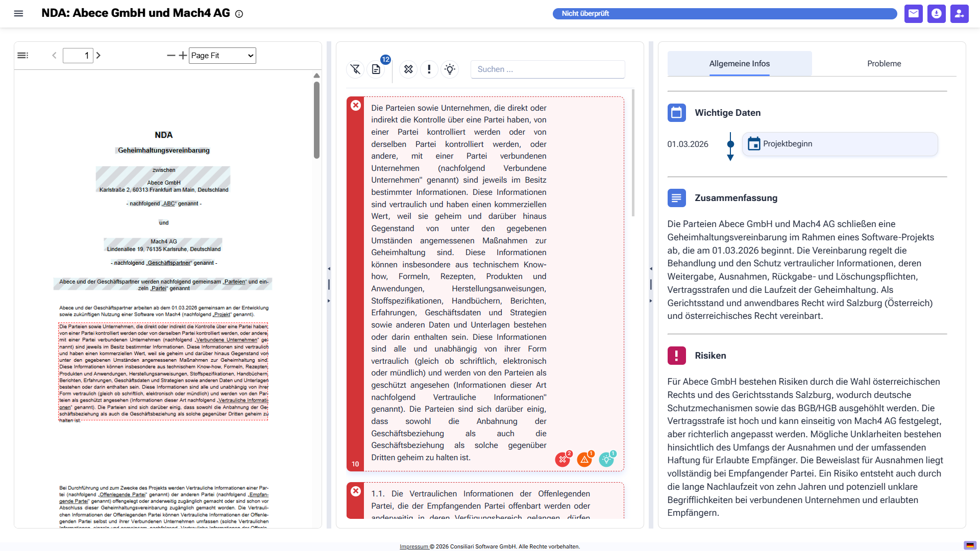
Task: Go to previous PDF page
Action: point(54,55)
